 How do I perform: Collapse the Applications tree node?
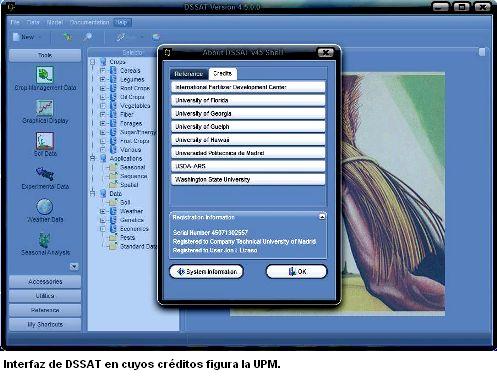[x=93, y=158]
